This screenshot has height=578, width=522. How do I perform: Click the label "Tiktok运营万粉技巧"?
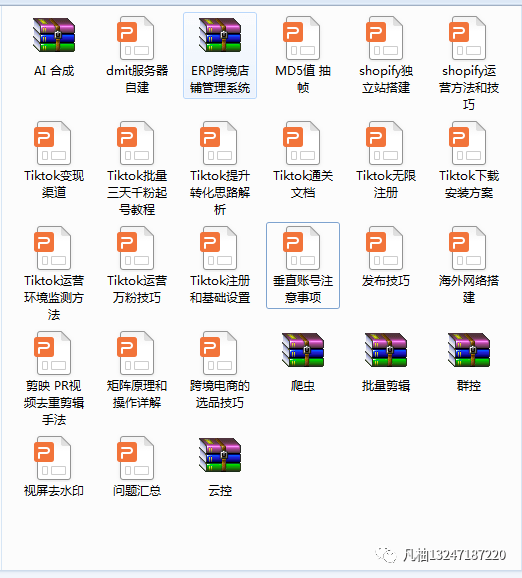coord(137,289)
